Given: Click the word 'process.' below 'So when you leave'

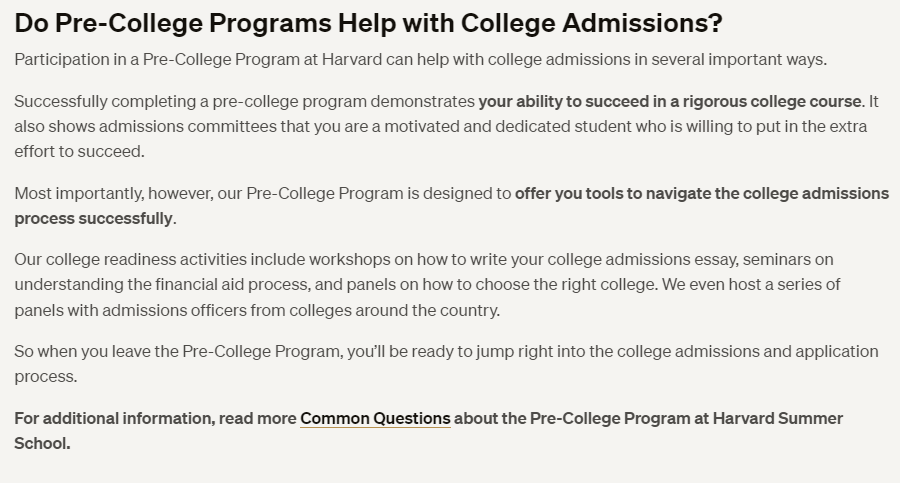Looking at the screenshot, I should click(x=45, y=376).
